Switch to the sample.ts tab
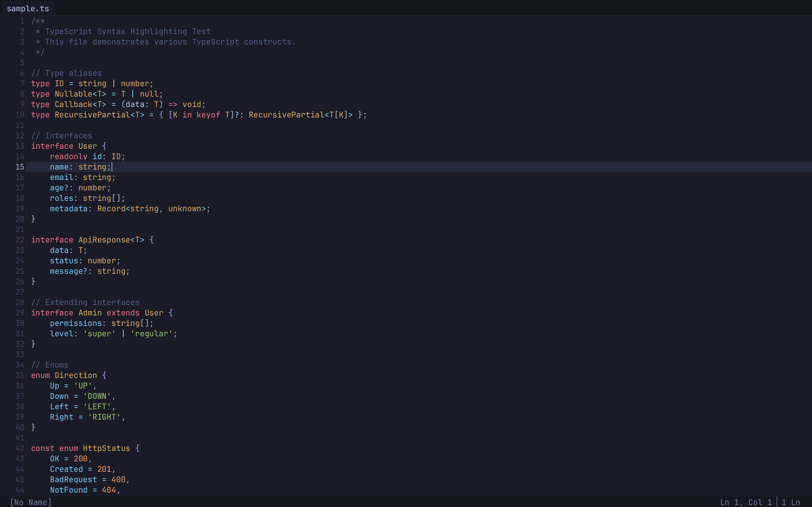This screenshot has width=812, height=507. (28, 8)
